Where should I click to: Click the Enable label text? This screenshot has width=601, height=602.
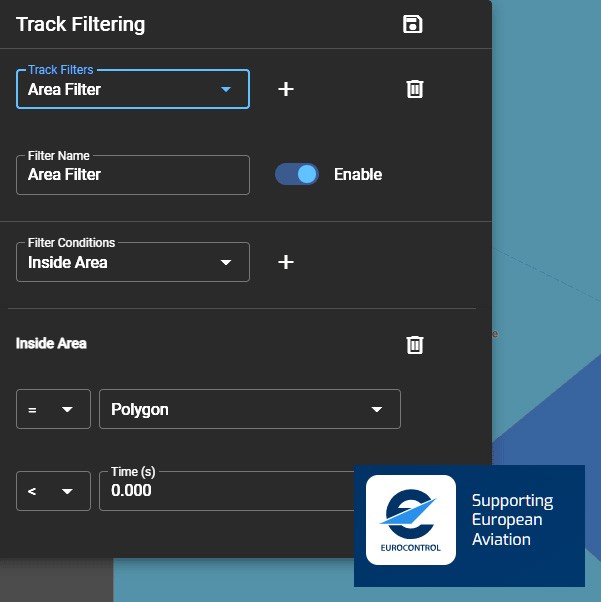coord(358,174)
